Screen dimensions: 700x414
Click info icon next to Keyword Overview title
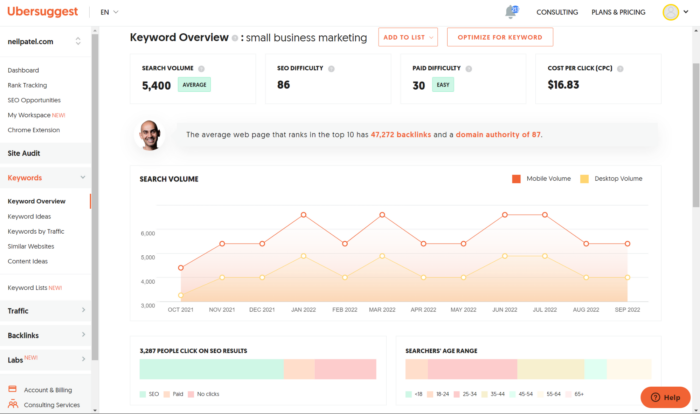pyautogui.click(x=235, y=38)
